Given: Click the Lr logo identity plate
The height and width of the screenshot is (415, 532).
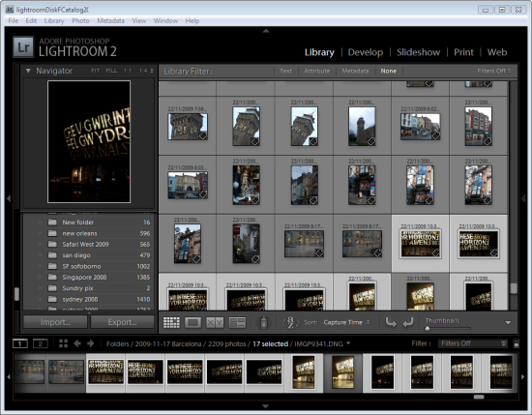Looking at the screenshot, I should pyautogui.click(x=23, y=46).
